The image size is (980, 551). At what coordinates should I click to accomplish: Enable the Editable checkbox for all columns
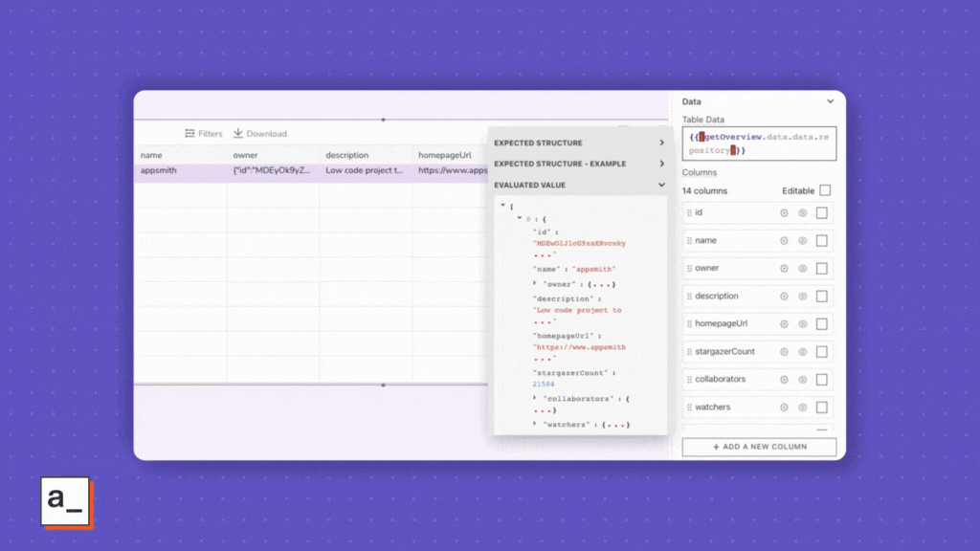825,191
